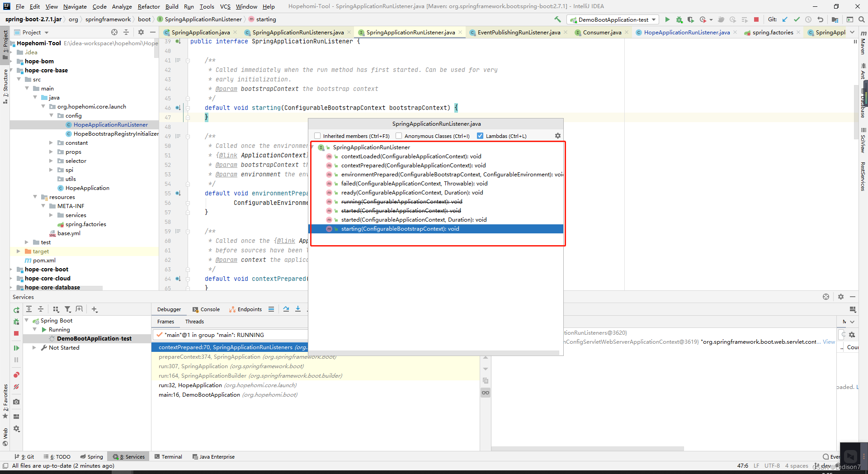This screenshot has height=474, width=868.
Task: Expand the Not Started services node
Action: pos(34,347)
